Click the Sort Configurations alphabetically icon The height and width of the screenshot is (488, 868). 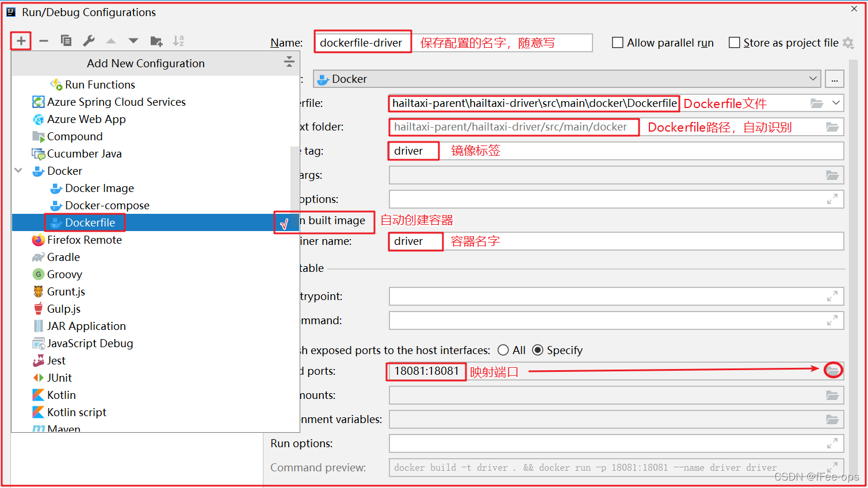pos(178,41)
